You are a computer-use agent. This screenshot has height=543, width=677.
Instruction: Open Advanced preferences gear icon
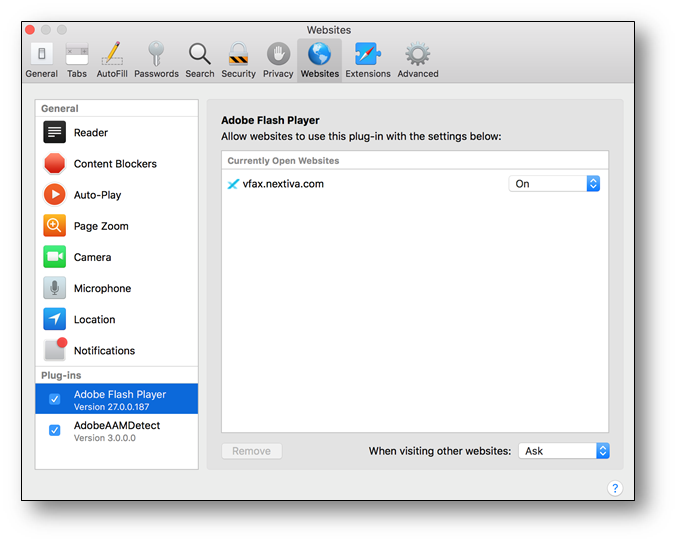point(418,54)
